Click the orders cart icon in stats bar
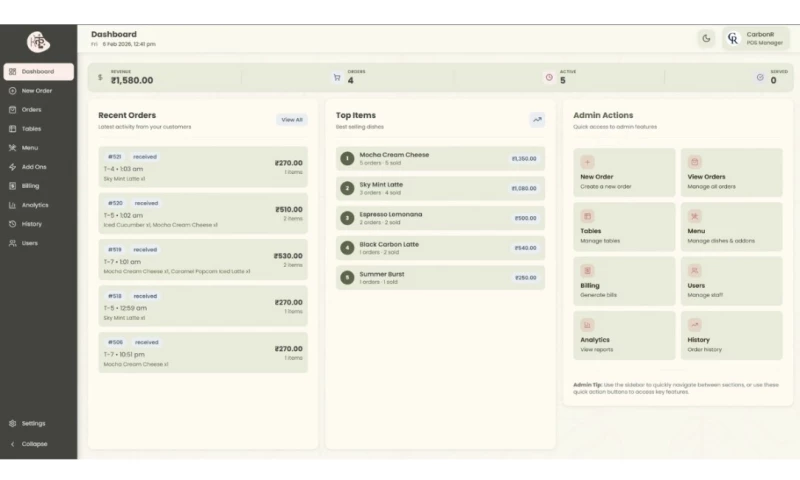This screenshot has height=480, width=800. pyautogui.click(x=337, y=77)
